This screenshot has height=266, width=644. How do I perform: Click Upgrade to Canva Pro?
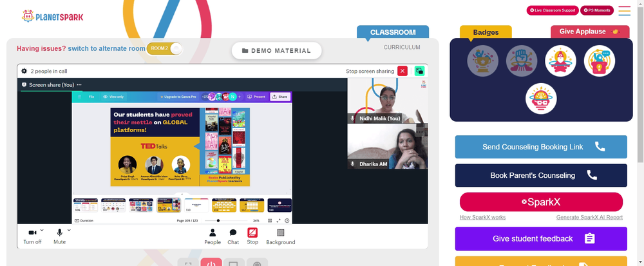point(178,97)
